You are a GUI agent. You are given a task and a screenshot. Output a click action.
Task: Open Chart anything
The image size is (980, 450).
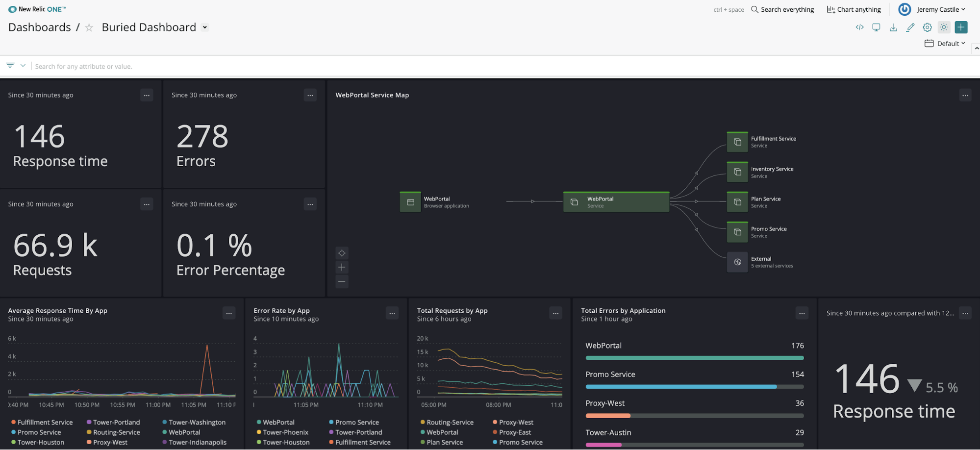coord(854,9)
